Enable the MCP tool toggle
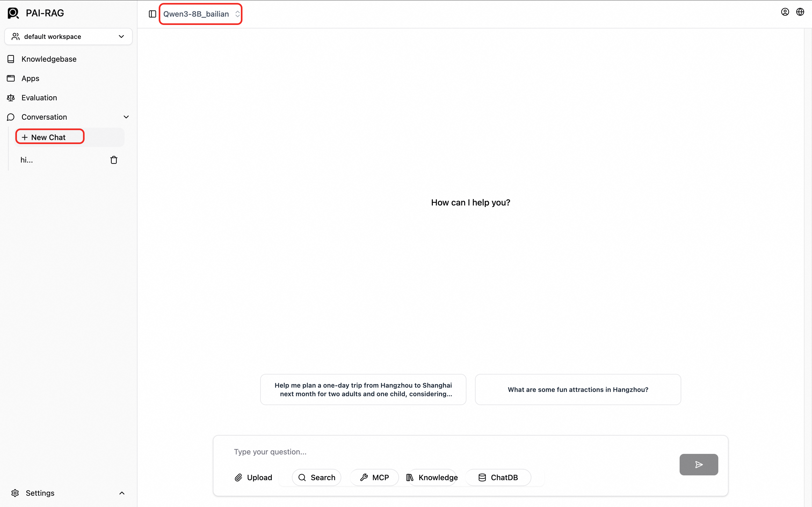Image resolution: width=812 pixels, height=507 pixels. 374,477
